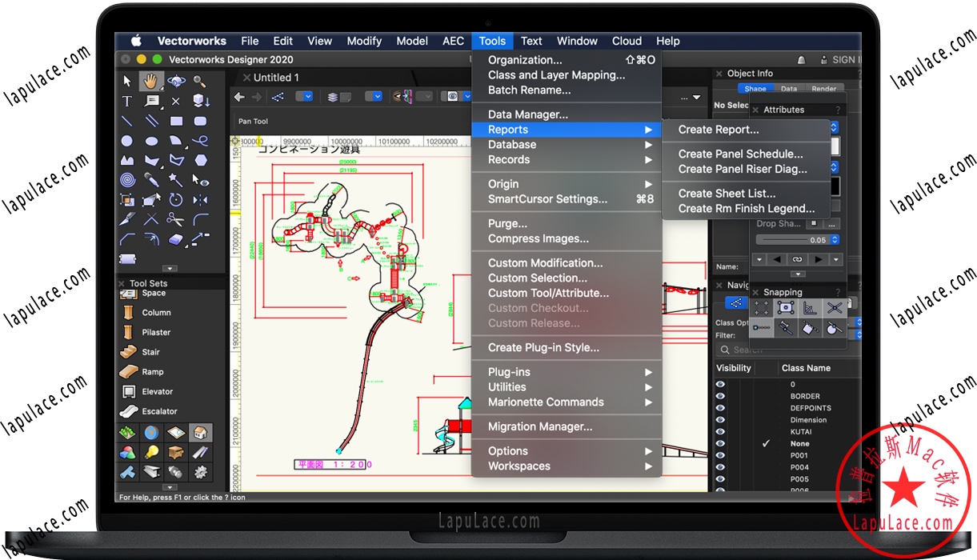Select the Rounded Rectangle tool
Screen dimensions: 977x560
pyautogui.click(x=200, y=121)
